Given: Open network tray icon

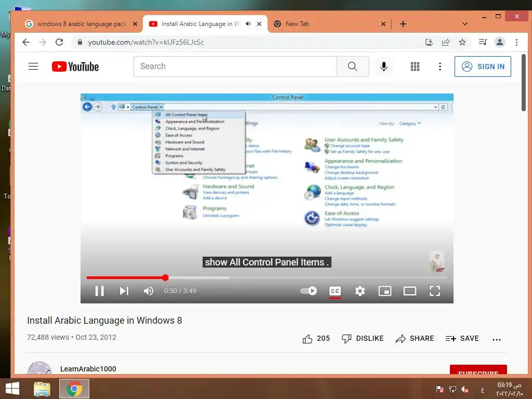Looking at the screenshot, I should (x=453, y=389).
